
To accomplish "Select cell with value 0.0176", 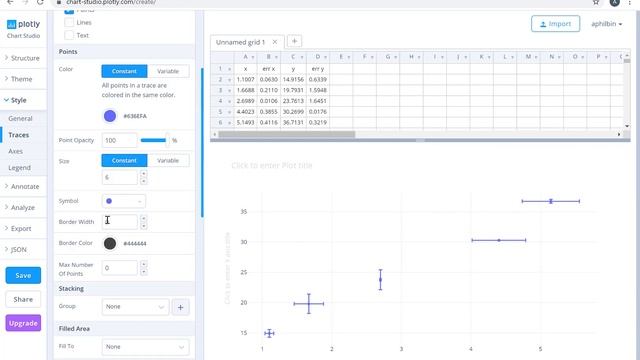I will (318, 112).
